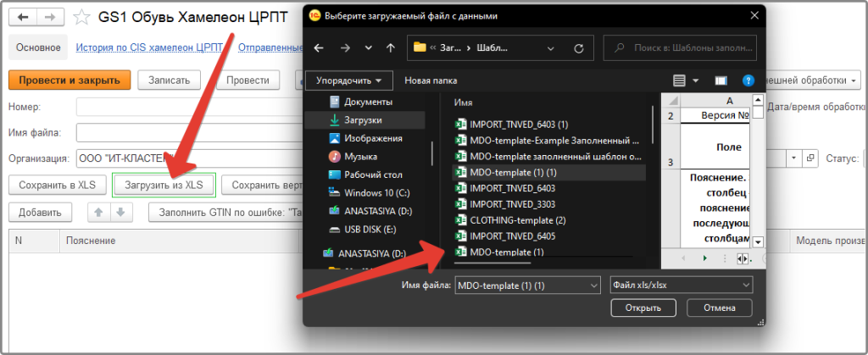Go forward with 1C navigation arrow
Screen dimensions: 868x355
pyautogui.click(x=50, y=18)
